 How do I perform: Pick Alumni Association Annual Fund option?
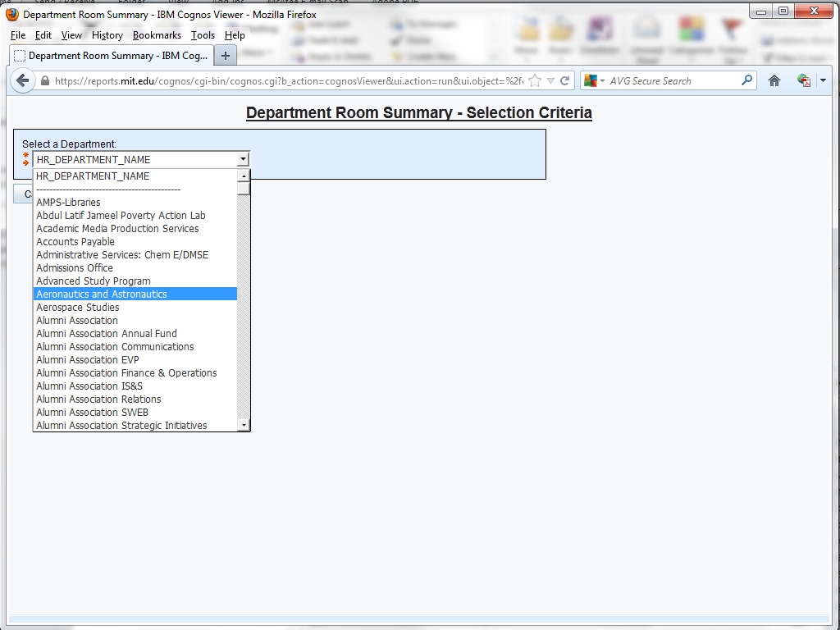pyautogui.click(x=107, y=333)
